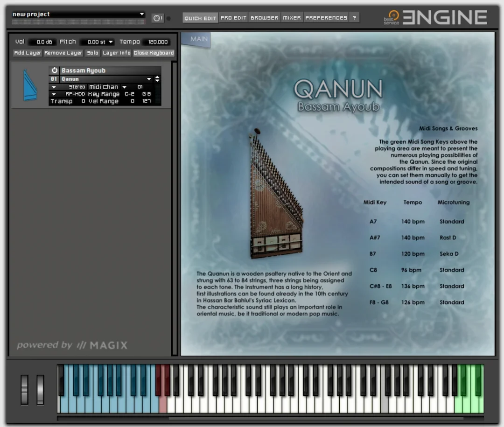Click the panic button with exclamation mark
504x427 pixels.
pos(158,18)
